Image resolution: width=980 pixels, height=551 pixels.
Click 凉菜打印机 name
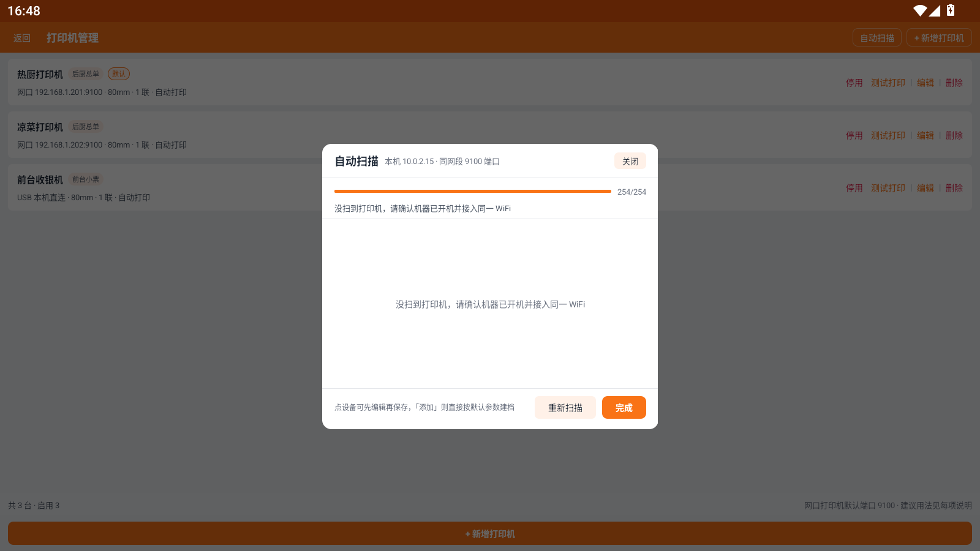[x=40, y=127]
